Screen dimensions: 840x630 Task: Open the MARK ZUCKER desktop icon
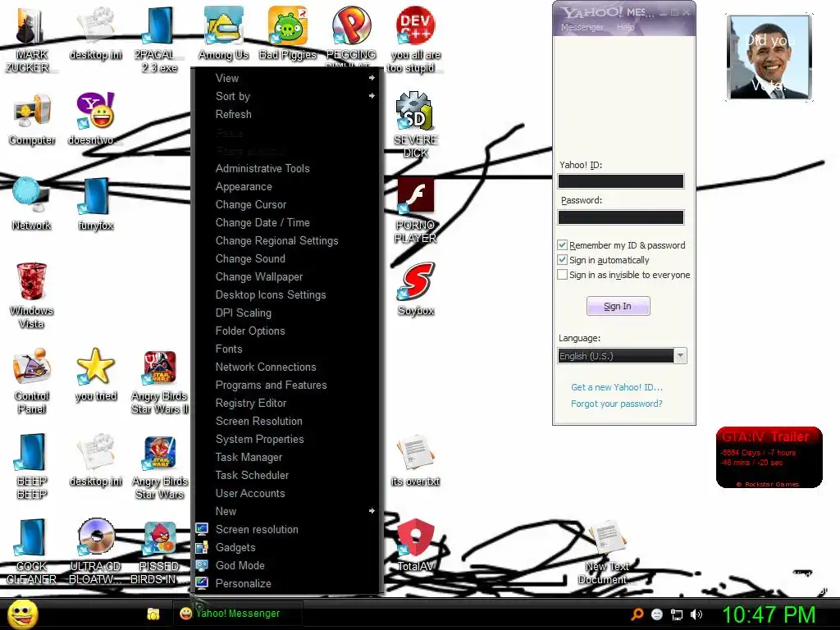pyautogui.click(x=30, y=39)
